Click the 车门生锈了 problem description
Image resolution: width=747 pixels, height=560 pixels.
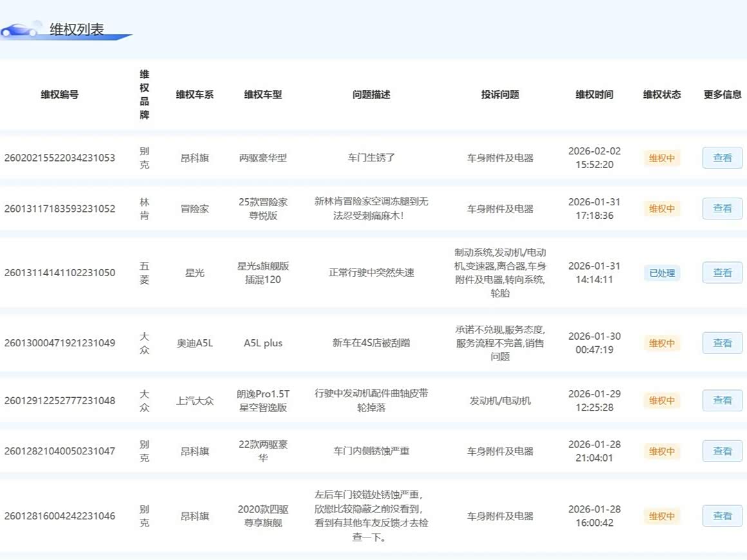tap(371, 158)
